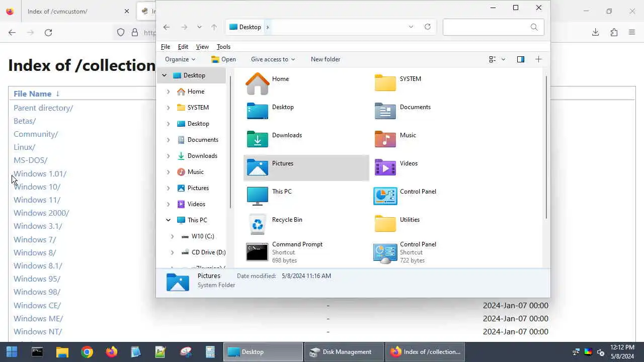Collapse the Desktop root in navigation tree
This screenshot has width=644, height=362.
click(x=164, y=75)
